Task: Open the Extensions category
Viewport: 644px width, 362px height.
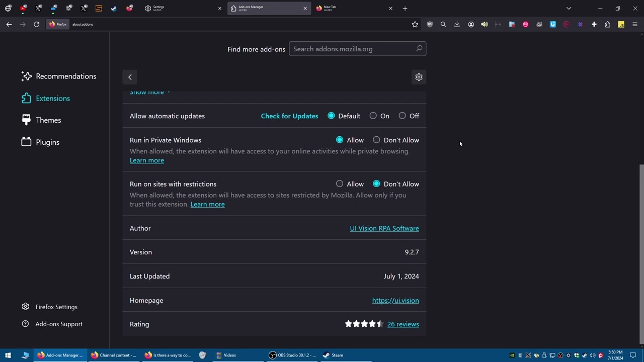Action: (x=45, y=99)
